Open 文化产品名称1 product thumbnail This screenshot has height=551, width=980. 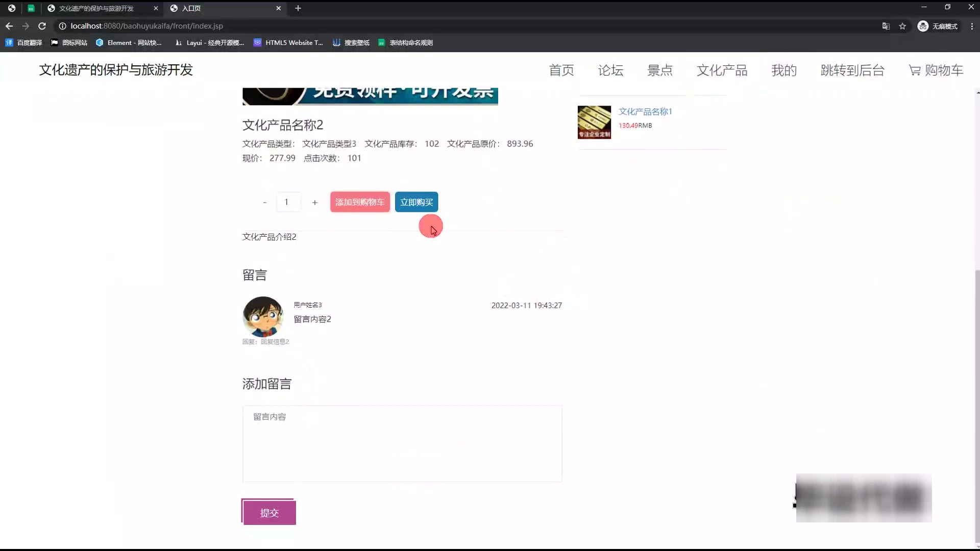point(594,122)
